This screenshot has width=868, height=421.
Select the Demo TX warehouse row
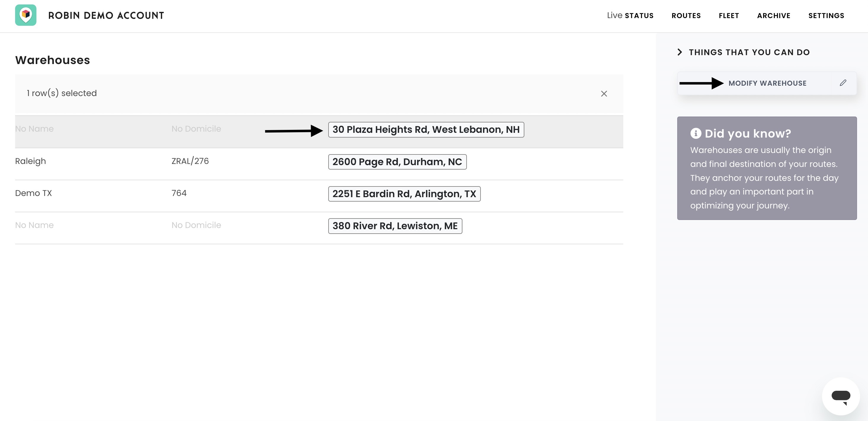pos(319,196)
